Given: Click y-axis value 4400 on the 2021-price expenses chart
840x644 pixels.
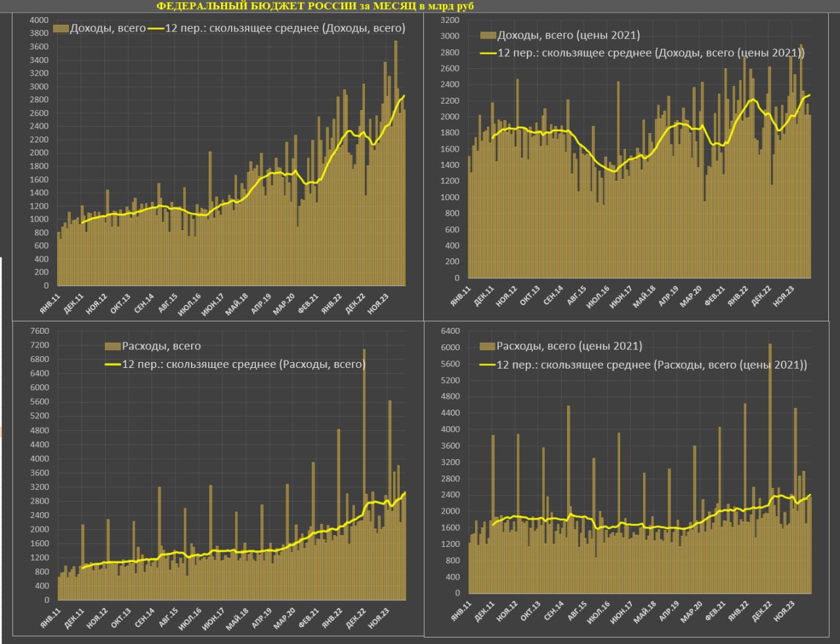Looking at the screenshot, I should [x=451, y=413].
